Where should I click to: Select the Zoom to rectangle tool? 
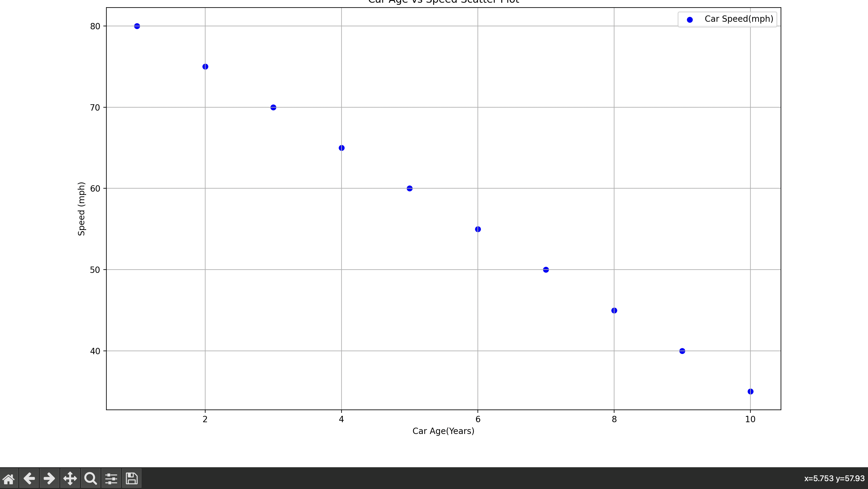pos(90,478)
